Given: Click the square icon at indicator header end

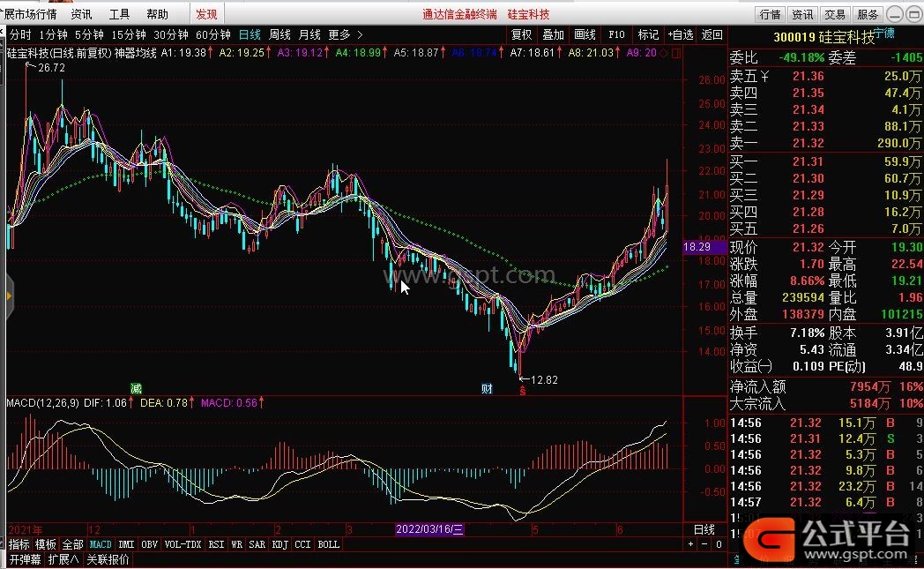Looking at the screenshot, I should (676, 54).
